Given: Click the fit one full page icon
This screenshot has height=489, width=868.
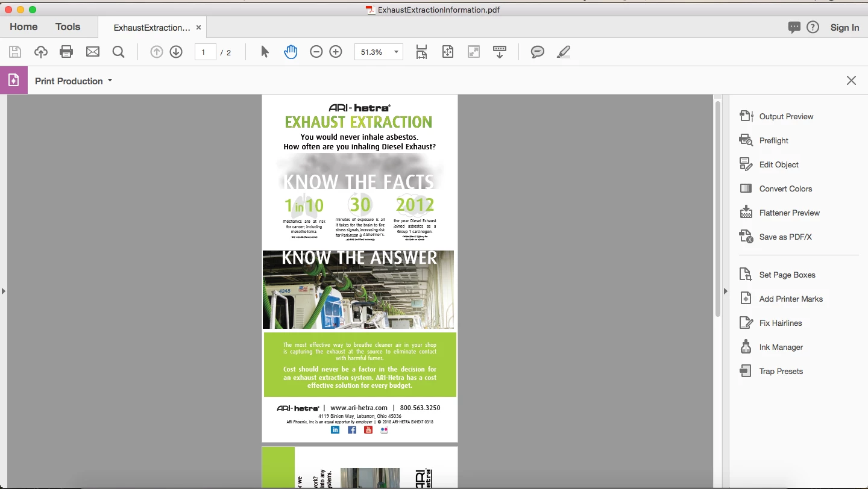Looking at the screenshot, I should pos(447,52).
